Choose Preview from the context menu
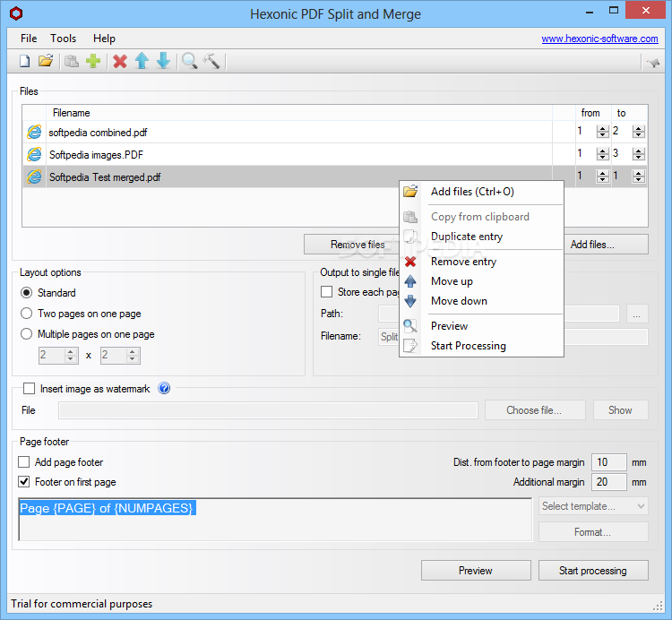This screenshot has width=672, height=620. 482,325
